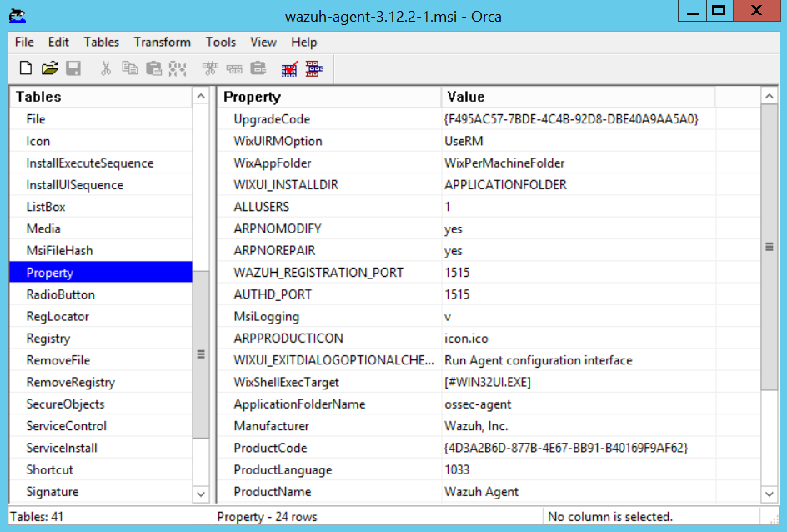787x532 pixels.
Task: Click the Copy toolbar icon
Action: pos(129,68)
